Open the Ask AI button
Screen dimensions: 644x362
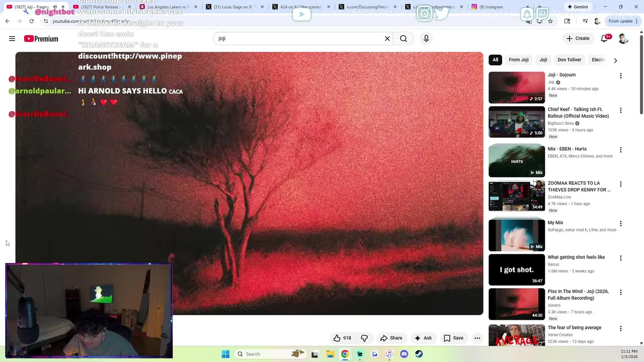pos(423,338)
